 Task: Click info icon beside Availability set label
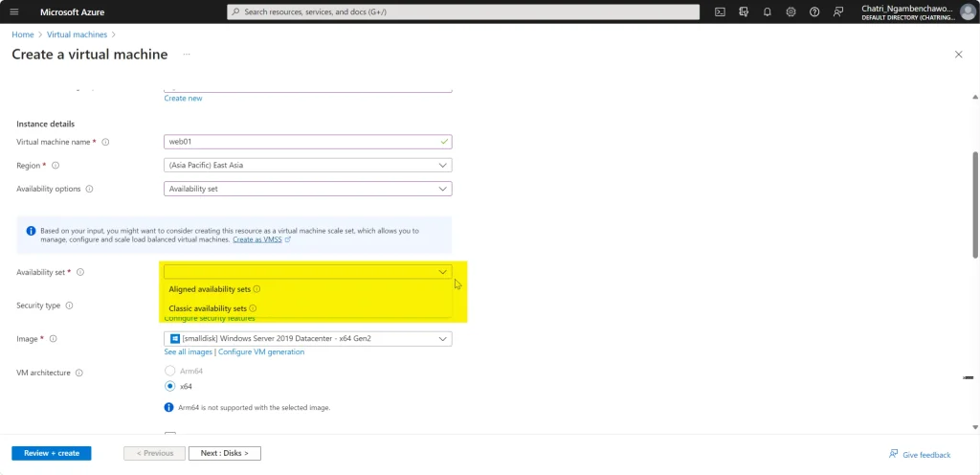coord(80,273)
